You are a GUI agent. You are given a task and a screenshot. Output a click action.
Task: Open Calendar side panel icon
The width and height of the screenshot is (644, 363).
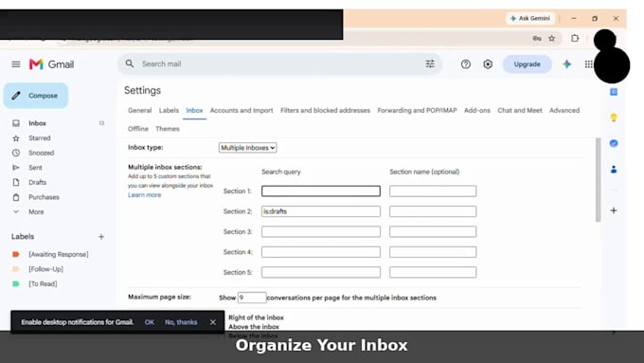(614, 92)
